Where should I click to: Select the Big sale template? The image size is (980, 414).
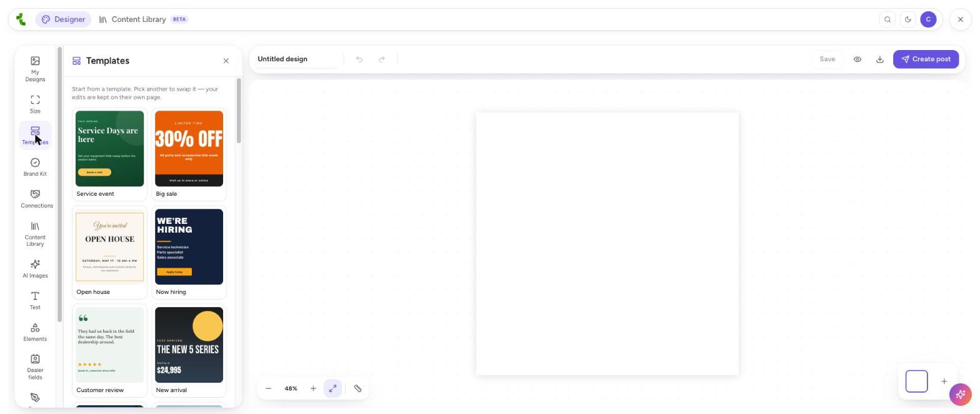(x=189, y=154)
